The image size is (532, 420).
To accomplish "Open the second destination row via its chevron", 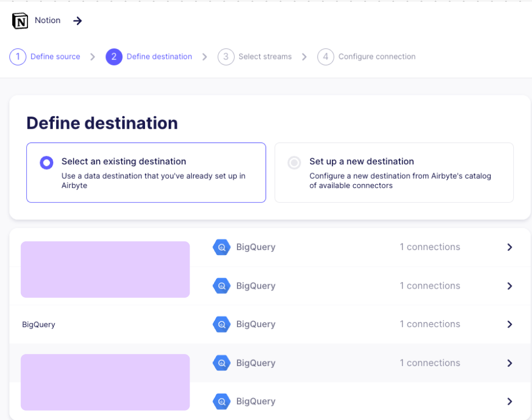I will point(509,286).
